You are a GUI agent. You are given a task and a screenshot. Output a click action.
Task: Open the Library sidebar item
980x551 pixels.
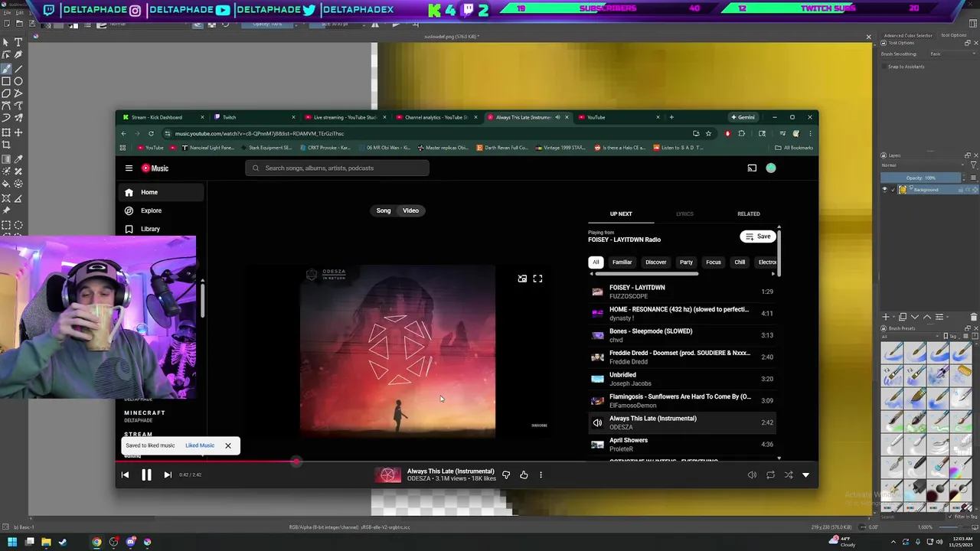click(x=161, y=229)
